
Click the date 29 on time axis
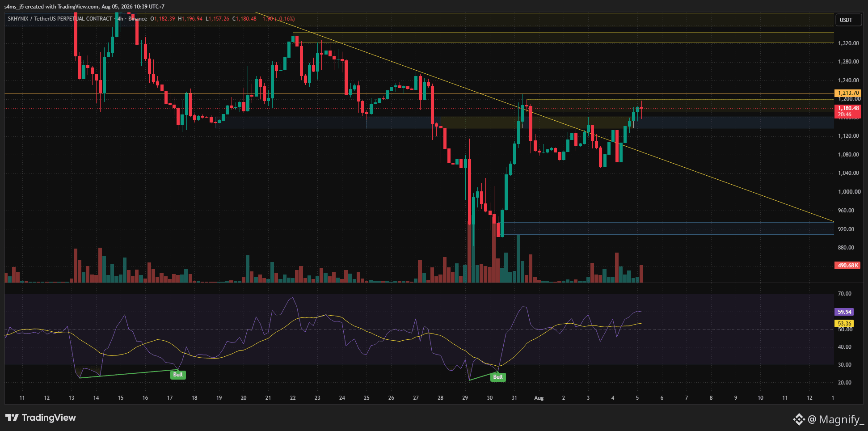[x=465, y=398]
